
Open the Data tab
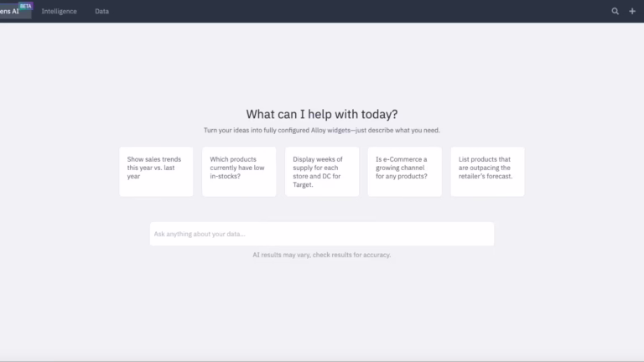pos(101,12)
